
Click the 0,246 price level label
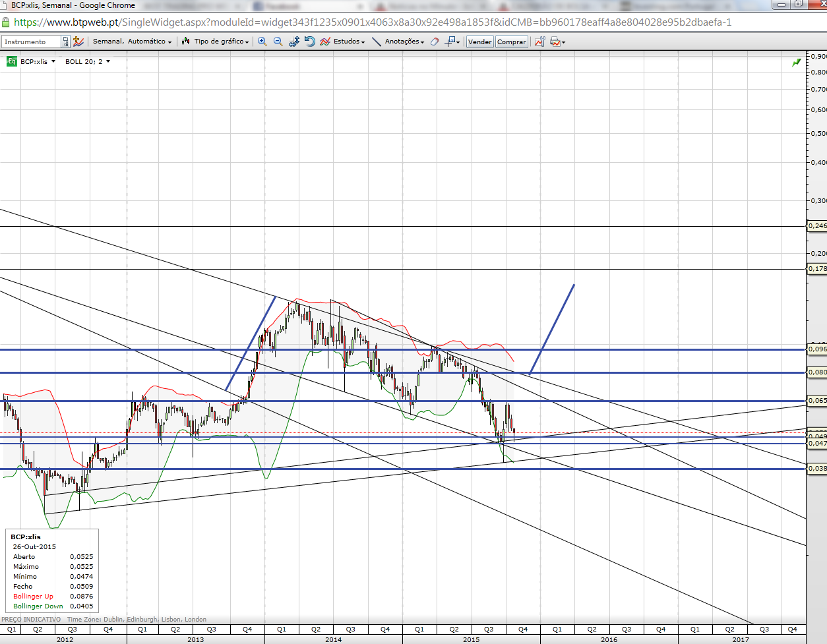817,225
